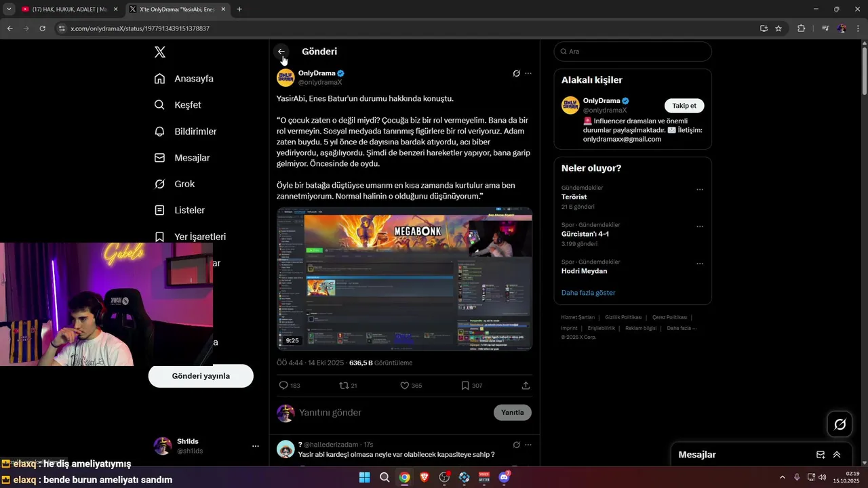Click Daha fazla göster link
Viewport: 868px width, 488px height.
tap(588, 293)
